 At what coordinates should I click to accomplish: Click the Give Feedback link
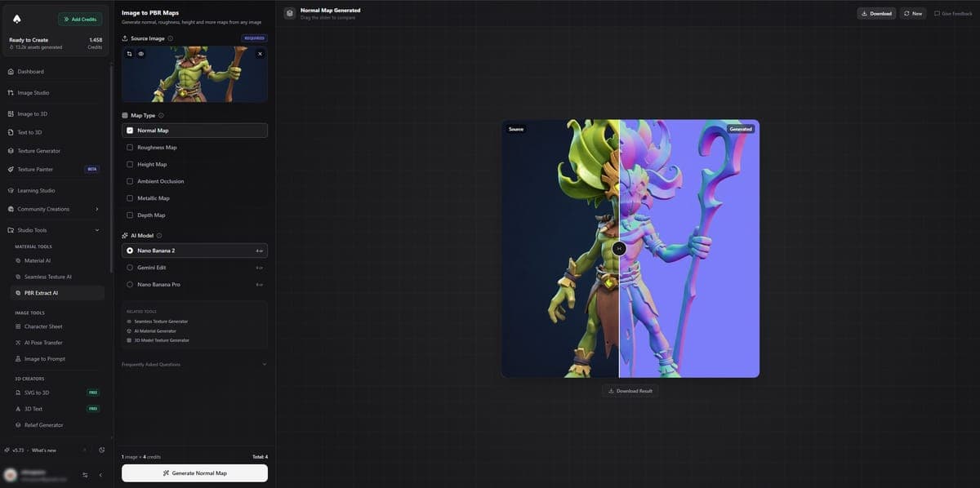click(x=952, y=13)
